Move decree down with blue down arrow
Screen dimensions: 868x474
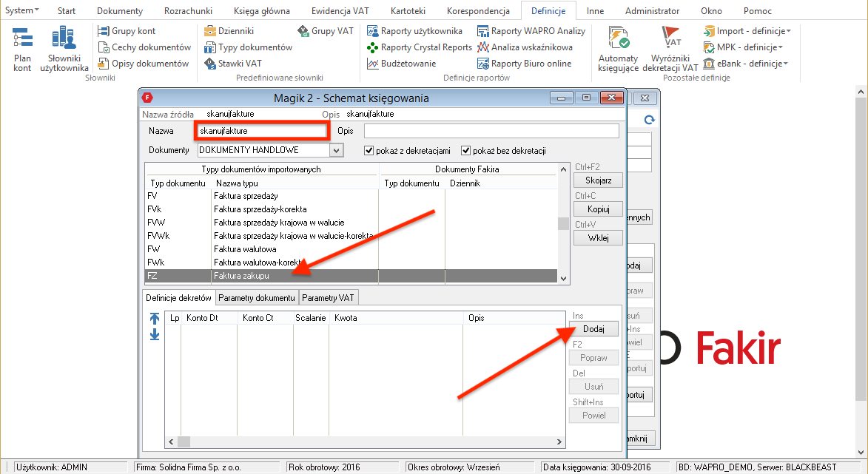[155, 334]
